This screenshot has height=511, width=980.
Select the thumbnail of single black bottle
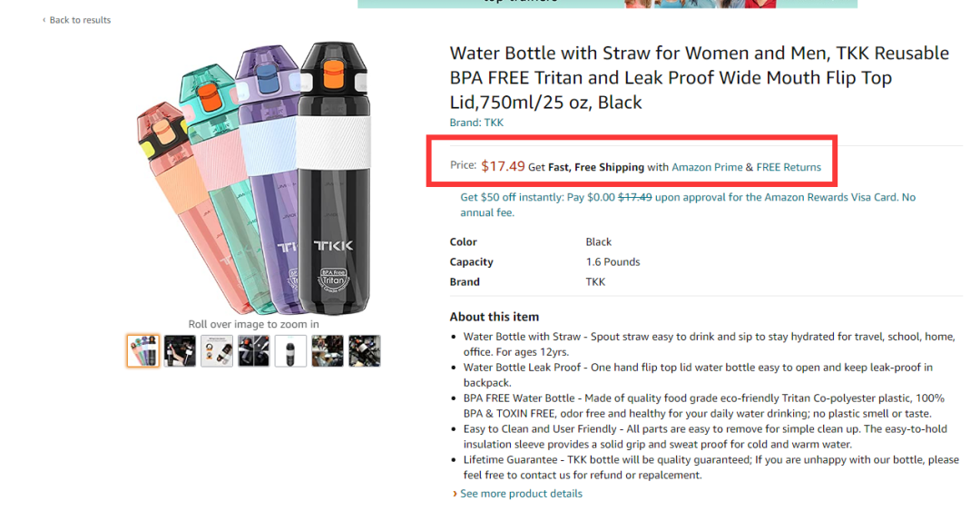(x=290, y=351)
